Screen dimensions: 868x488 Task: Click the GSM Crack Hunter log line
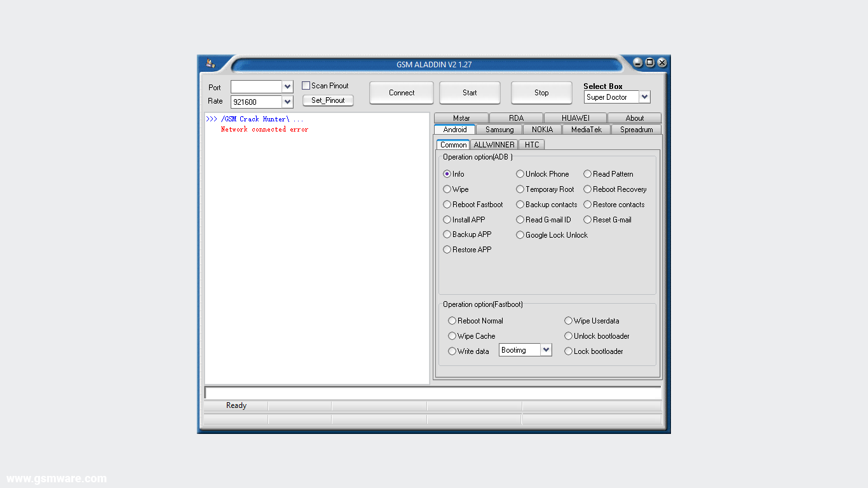pos(255,119)
